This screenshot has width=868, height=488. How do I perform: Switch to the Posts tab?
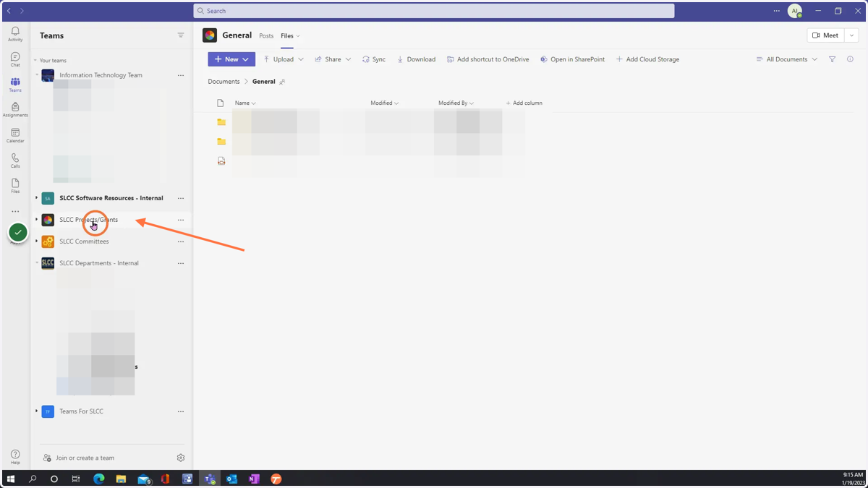[x=266, y=35]
